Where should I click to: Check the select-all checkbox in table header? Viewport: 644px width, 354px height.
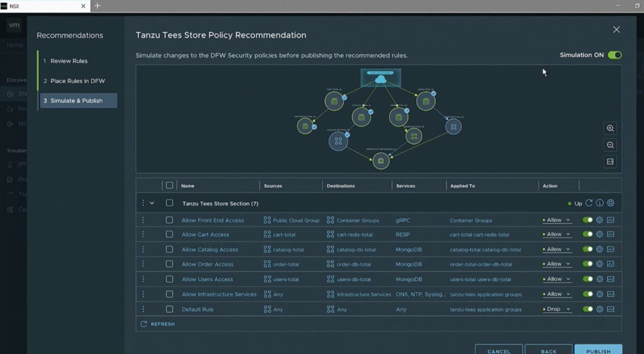170,186
